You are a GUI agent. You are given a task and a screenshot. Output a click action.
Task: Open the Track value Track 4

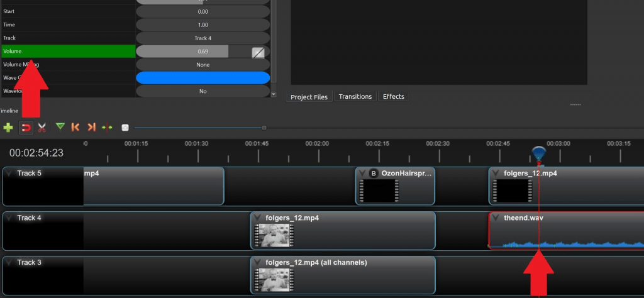203,38
